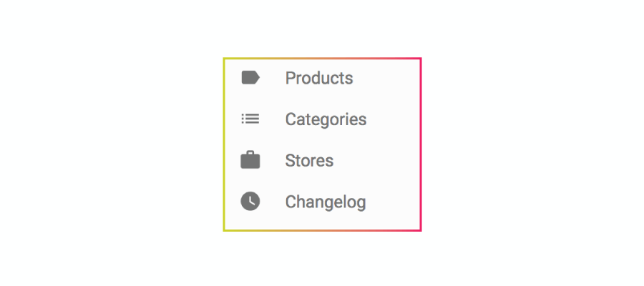Click the briefcase icon next to Stores
The image size is (644, 286).
[x=250, y=160]
